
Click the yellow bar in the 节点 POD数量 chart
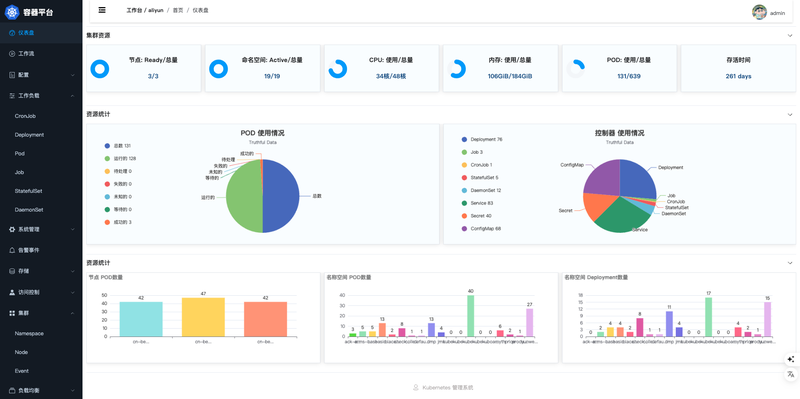[203, 317]
